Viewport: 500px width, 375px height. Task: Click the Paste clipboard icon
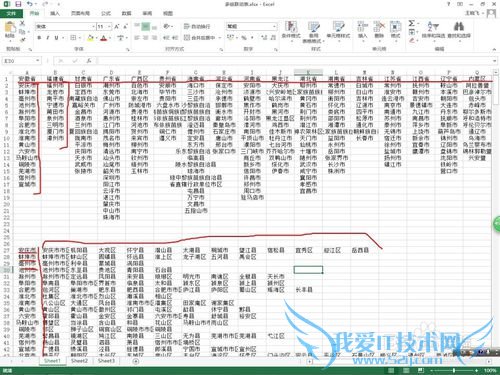pyautogui.click(x=10, y=28)
